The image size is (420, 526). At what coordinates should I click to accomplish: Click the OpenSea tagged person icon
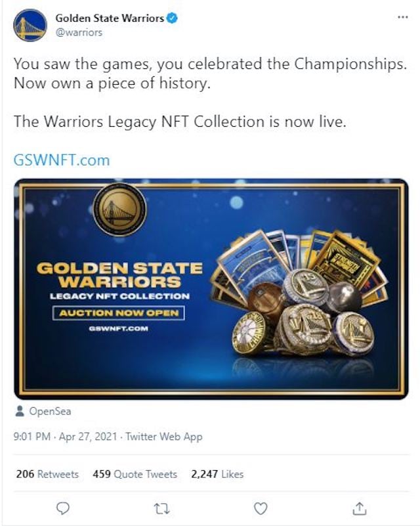click(20, 411)
